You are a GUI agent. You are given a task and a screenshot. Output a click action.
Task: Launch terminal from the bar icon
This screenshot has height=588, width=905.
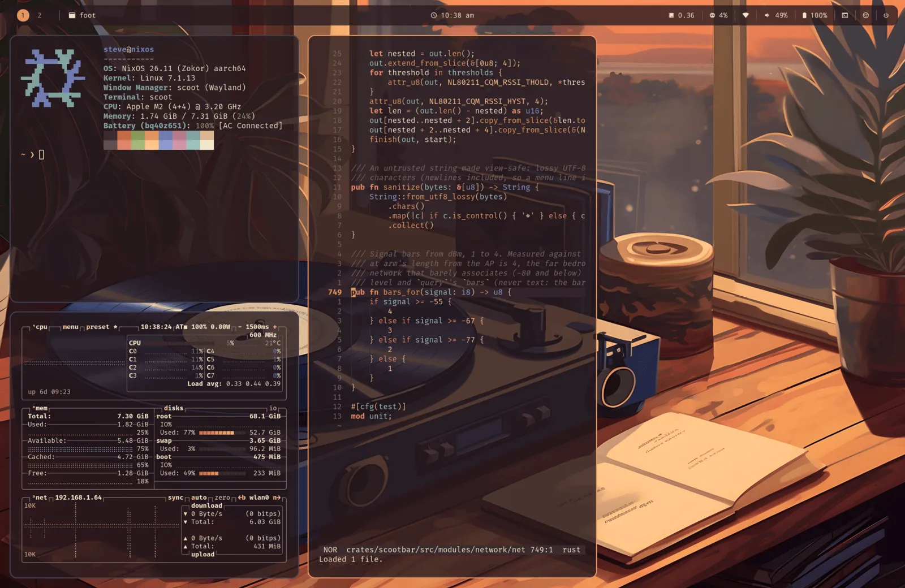pyautogui.click(x=845, y=15)
